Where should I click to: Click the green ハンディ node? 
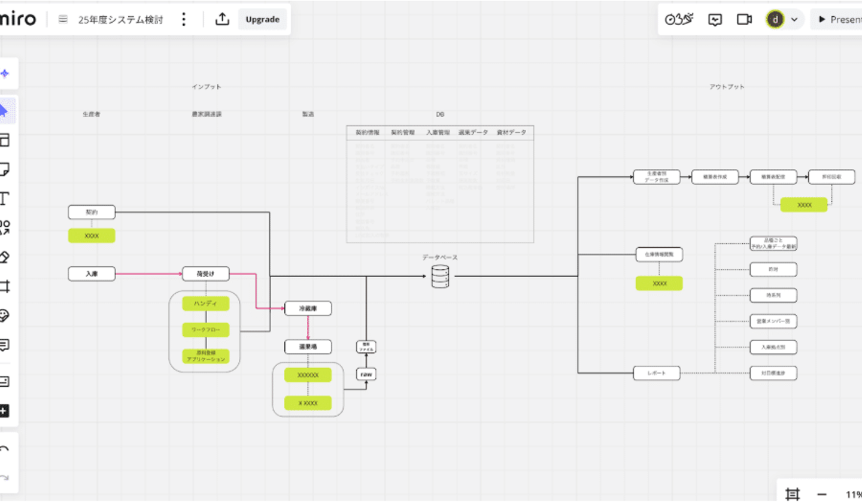point(205,303)
